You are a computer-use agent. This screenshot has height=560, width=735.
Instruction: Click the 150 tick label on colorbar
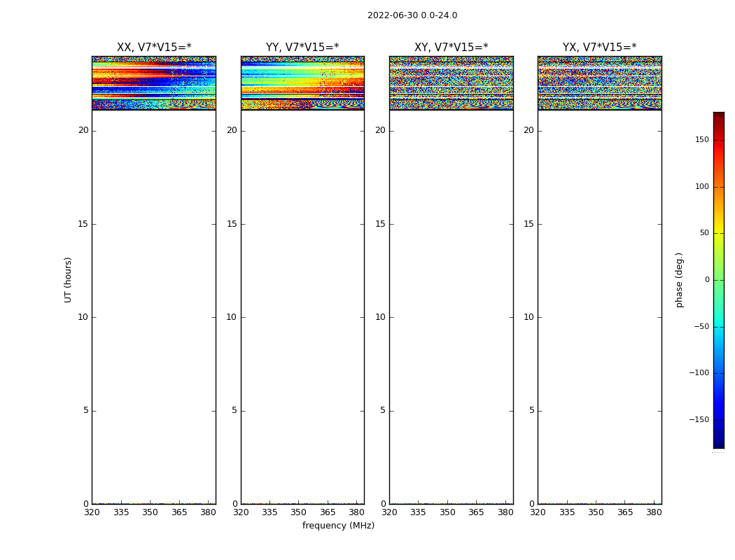tap(701, 140)
